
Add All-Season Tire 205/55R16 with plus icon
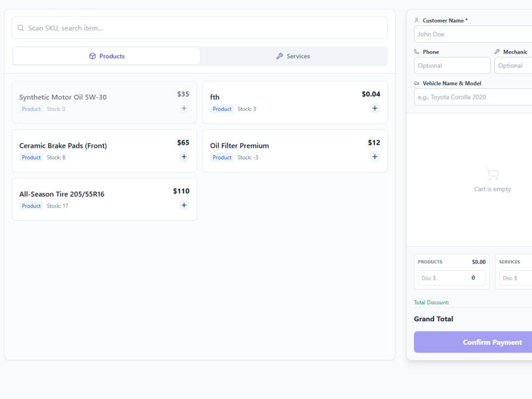pyautogui.click(x=184, y=205)
